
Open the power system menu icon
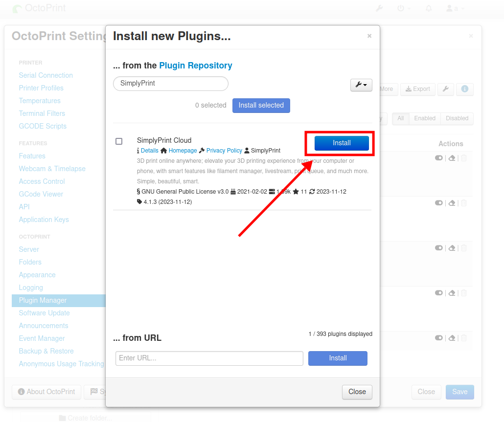pyautogui.click(x=404, y=8)
